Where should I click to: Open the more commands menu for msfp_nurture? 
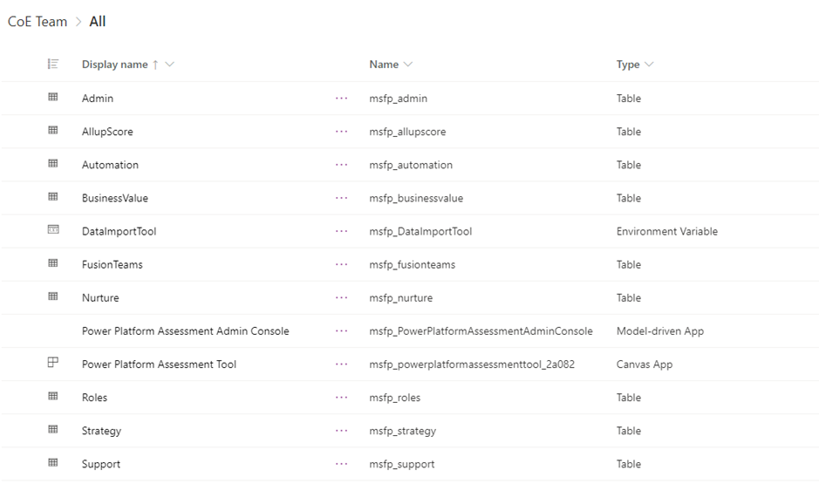point(341,297)
